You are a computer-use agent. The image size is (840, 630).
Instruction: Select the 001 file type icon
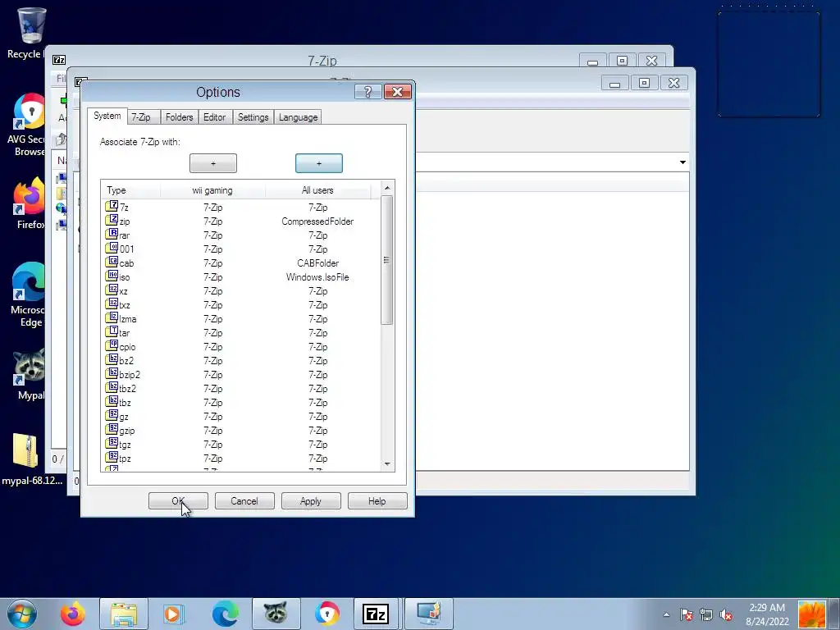112,248
